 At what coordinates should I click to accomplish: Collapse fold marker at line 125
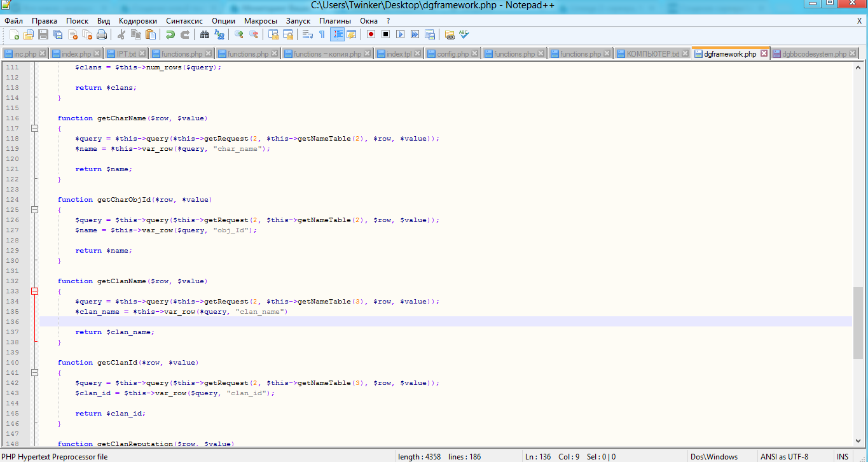pyautogui.click(x=35, y=209)
